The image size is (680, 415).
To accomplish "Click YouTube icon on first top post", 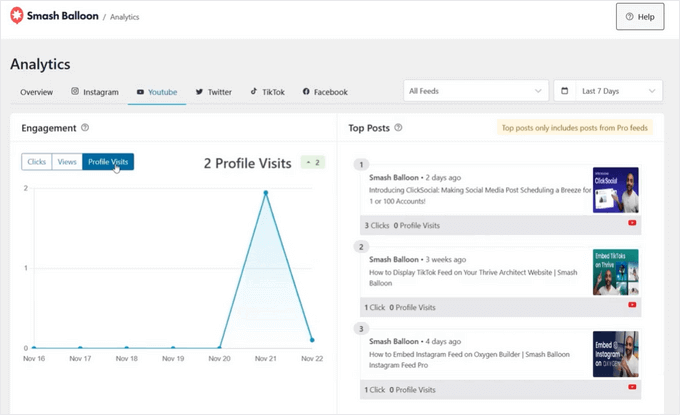I will point(632,225).
